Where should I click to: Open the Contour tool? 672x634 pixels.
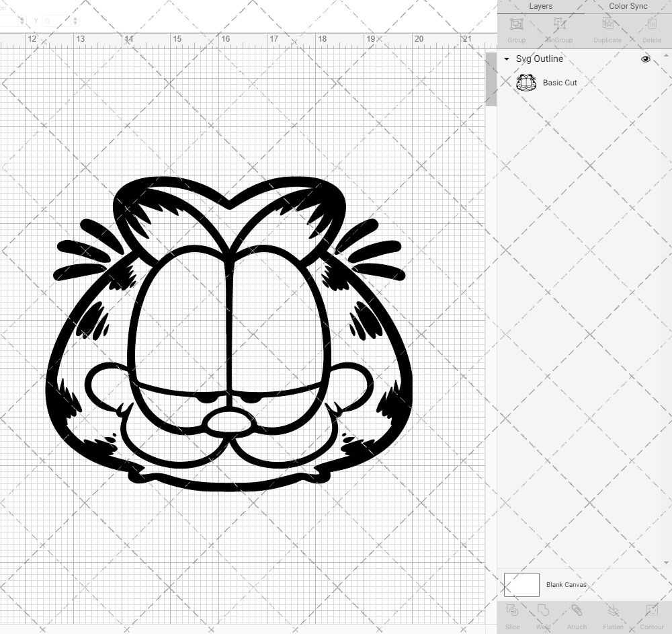click(650, 615)
